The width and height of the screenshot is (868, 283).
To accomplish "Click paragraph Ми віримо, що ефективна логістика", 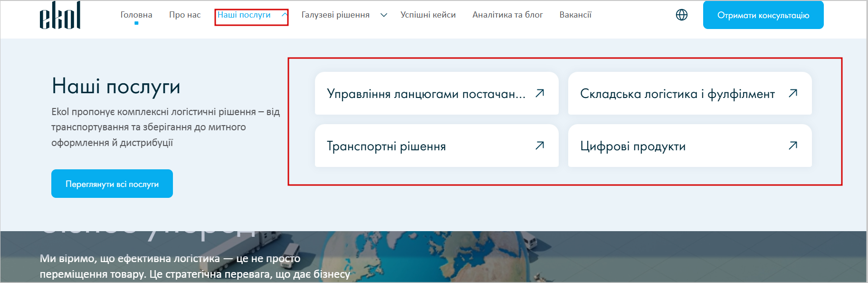I will tap(195, 266).
